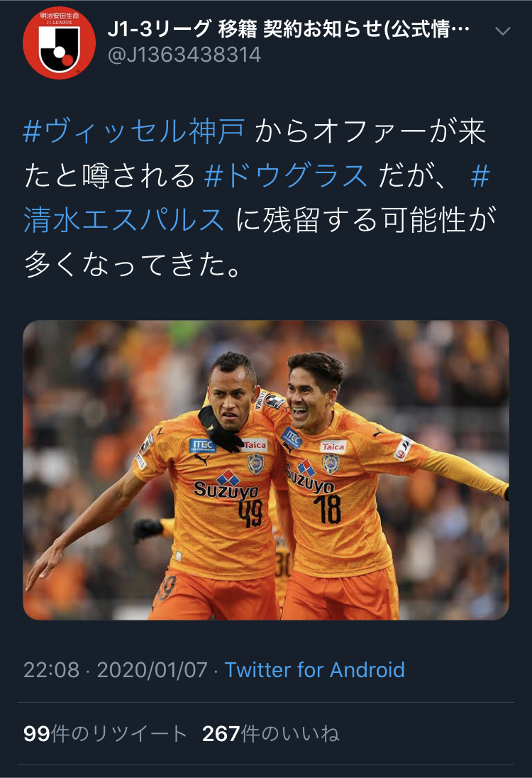
Task: Select the tweet body text からオファーが来
Action: pyautogui.click(x=370, y=131)
